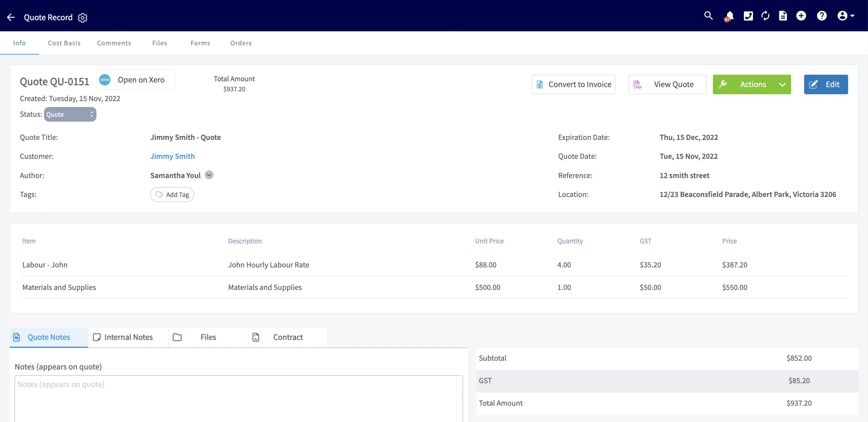Open Quote Record settings gear
Image resolution: width=868 pixels, height=422 pixels.
pyautogui.click(x=82, y=18)
